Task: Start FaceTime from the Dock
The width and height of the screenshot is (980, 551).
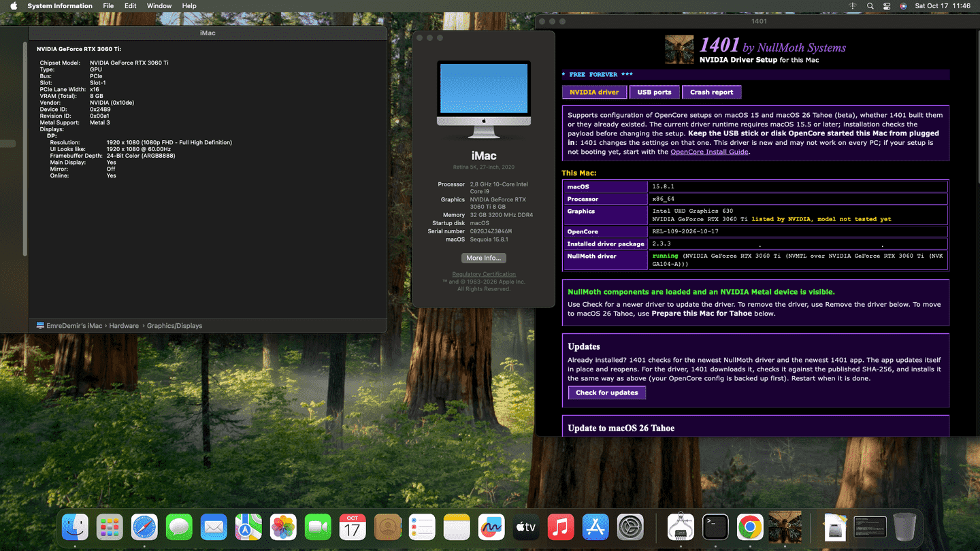Action: [x=318, y=527]
